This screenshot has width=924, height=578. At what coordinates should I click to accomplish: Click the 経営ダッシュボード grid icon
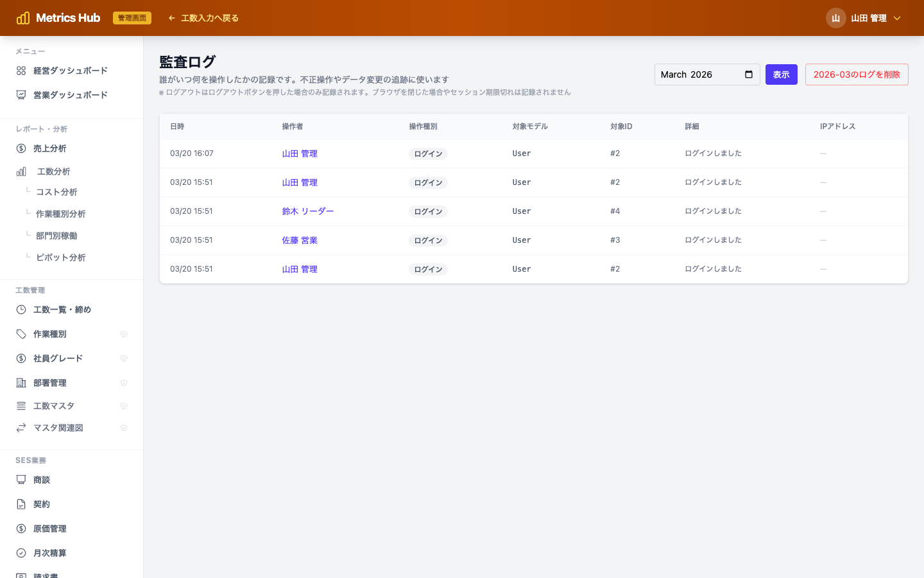21,71
